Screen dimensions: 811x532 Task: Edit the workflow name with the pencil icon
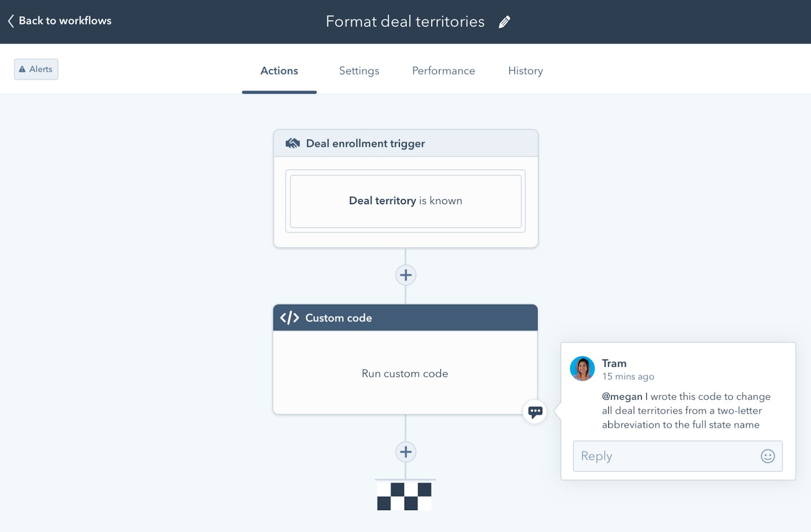pos(504,21)
